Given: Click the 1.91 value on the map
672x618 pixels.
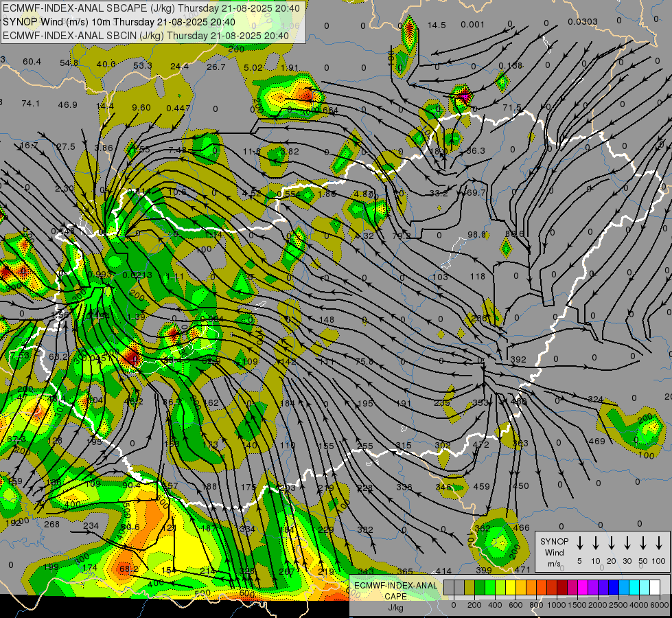Looking at the screenshot, I should tap(290, 67).
